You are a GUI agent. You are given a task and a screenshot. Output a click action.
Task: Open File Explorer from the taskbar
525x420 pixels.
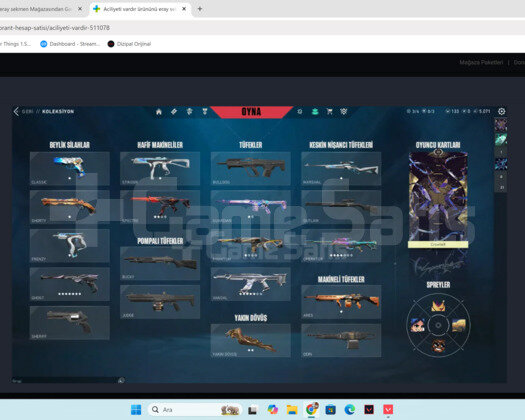pyautogui.click(x=292, y=410)
